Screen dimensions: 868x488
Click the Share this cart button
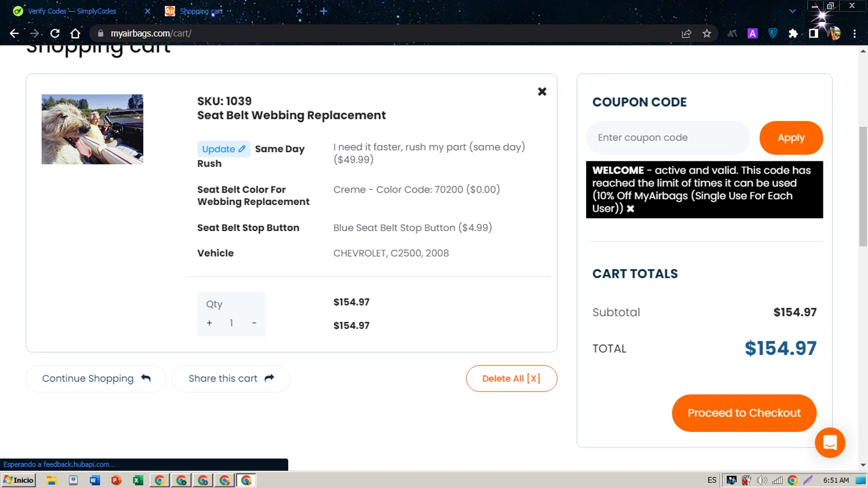[x=231, y=379]
